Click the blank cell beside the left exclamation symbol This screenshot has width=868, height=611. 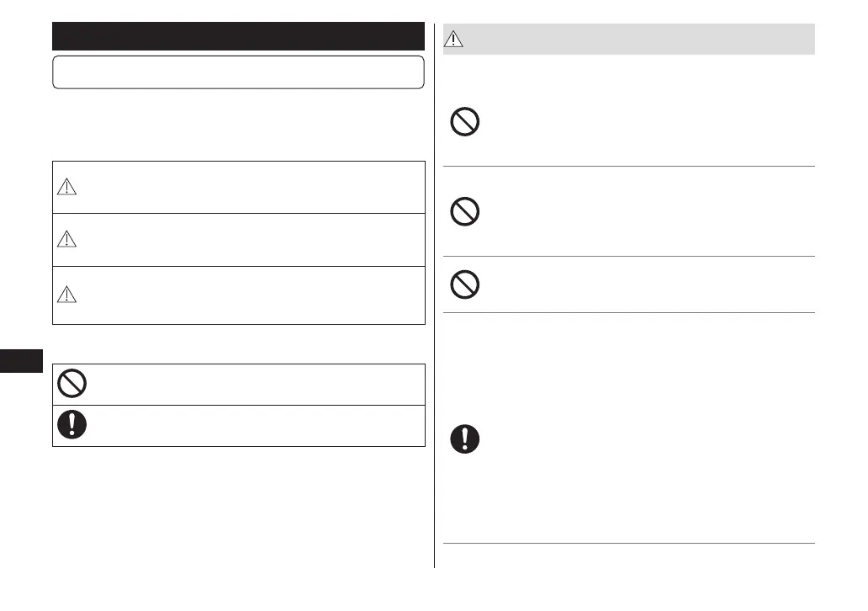[252, 425]
